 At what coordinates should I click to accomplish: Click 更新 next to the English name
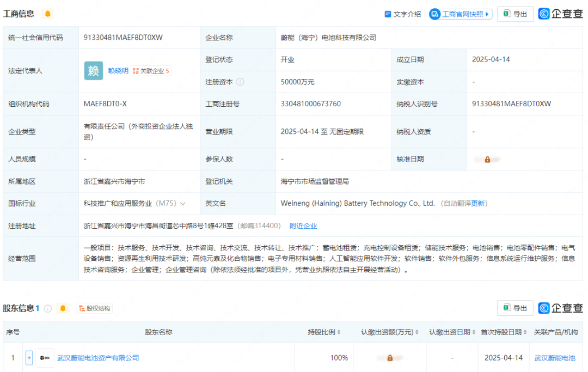tap(477, 204)
